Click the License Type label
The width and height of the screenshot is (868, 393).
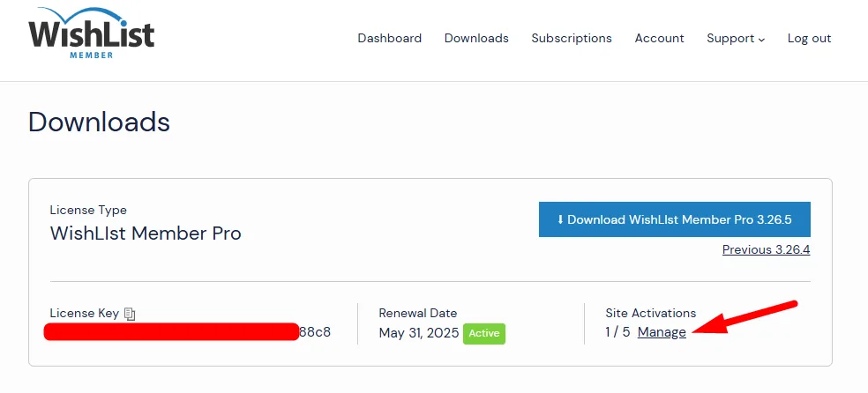88,210
